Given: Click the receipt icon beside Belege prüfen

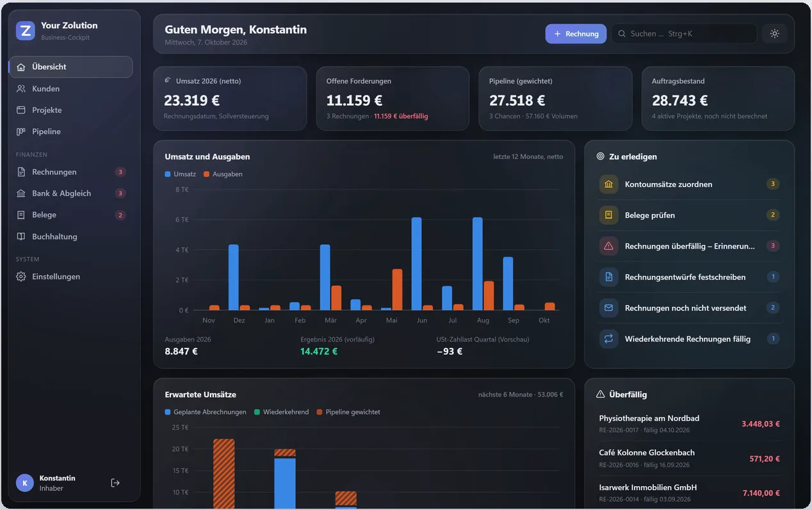Looking at the screenshot, I should coord(608,215).
